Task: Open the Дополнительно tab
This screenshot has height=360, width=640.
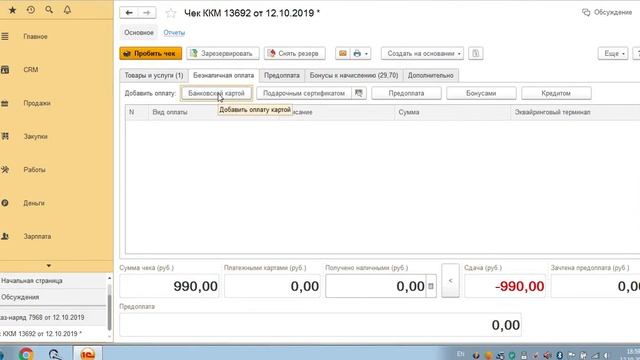Action: point(431,76)
